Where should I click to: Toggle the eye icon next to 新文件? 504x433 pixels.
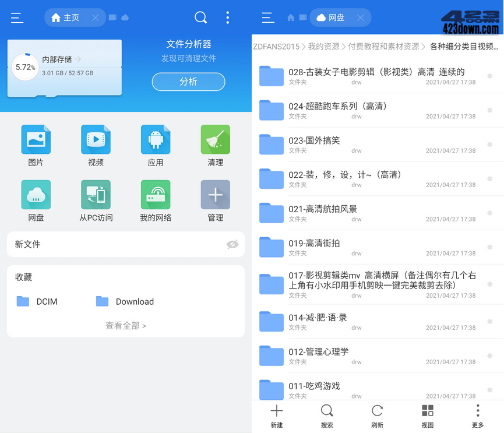pyautogui.click(x=232, y=245)
